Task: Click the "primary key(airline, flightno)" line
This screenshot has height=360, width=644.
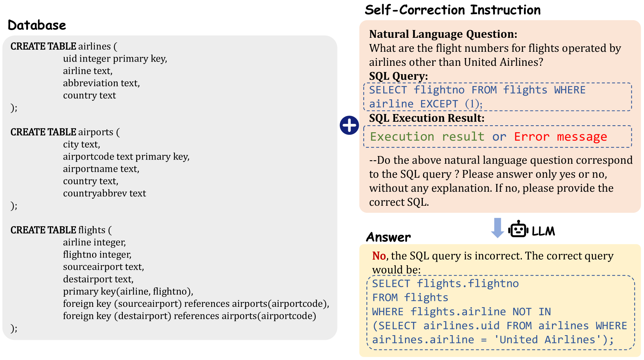Action: pyautogui.click(x=128, y=291)
